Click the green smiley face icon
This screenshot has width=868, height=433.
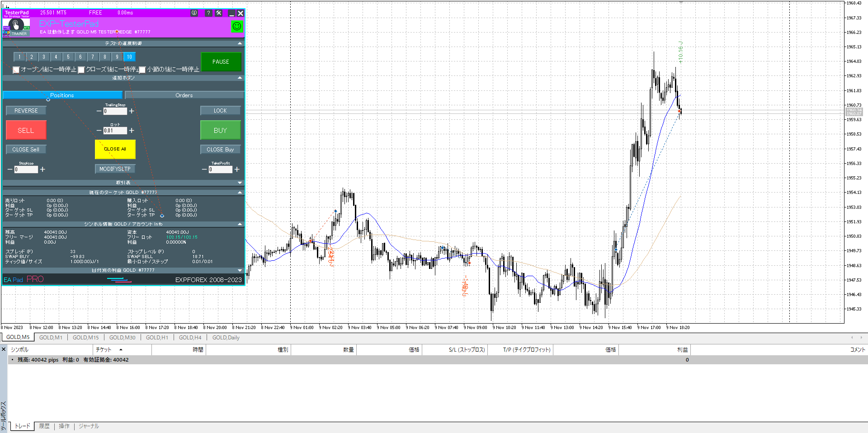pyautogui.click(x=237, y=27)
